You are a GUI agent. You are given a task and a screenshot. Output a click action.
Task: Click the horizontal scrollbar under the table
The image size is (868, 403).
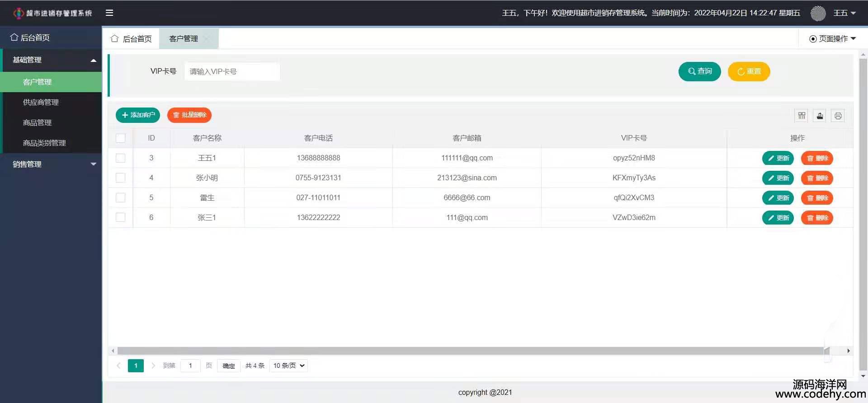click(x=470, y=351)
